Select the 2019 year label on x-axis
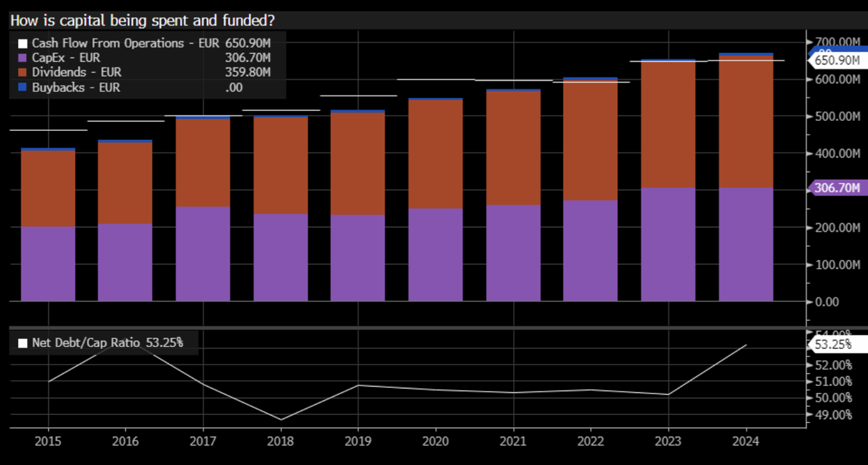868x465 pixels. click(x=357, y=441)
